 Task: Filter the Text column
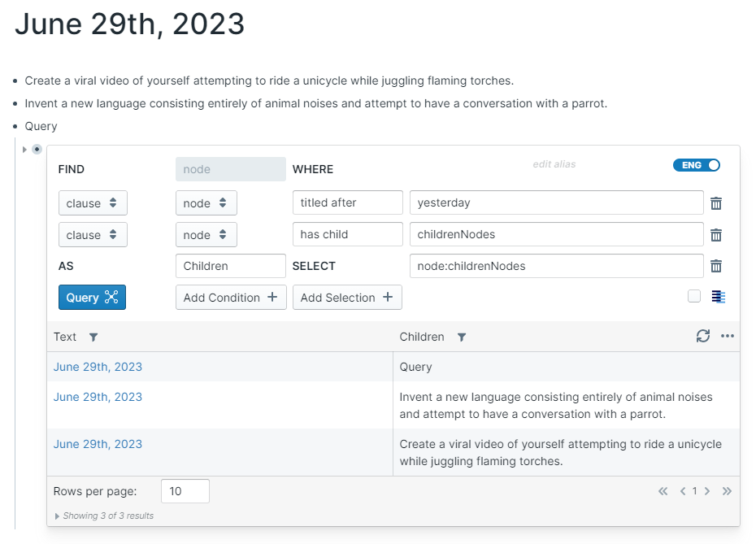click(93, 337)
